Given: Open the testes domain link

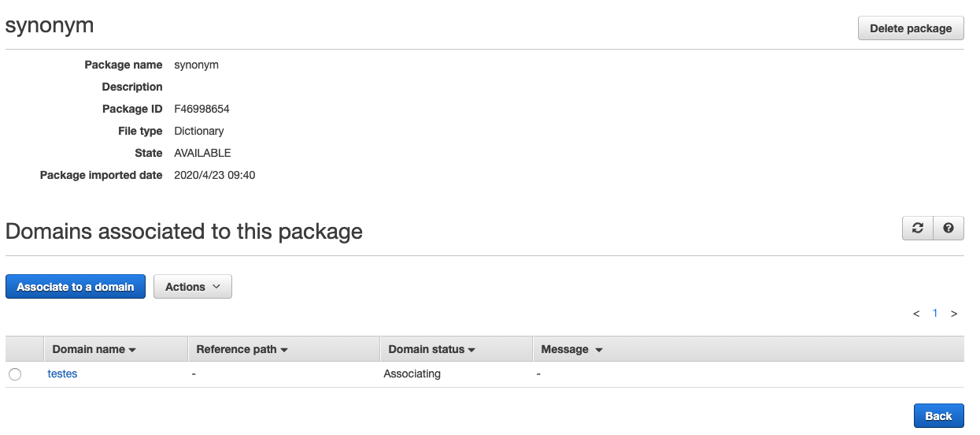Looking at the screenshot, I should pos(63,374).
